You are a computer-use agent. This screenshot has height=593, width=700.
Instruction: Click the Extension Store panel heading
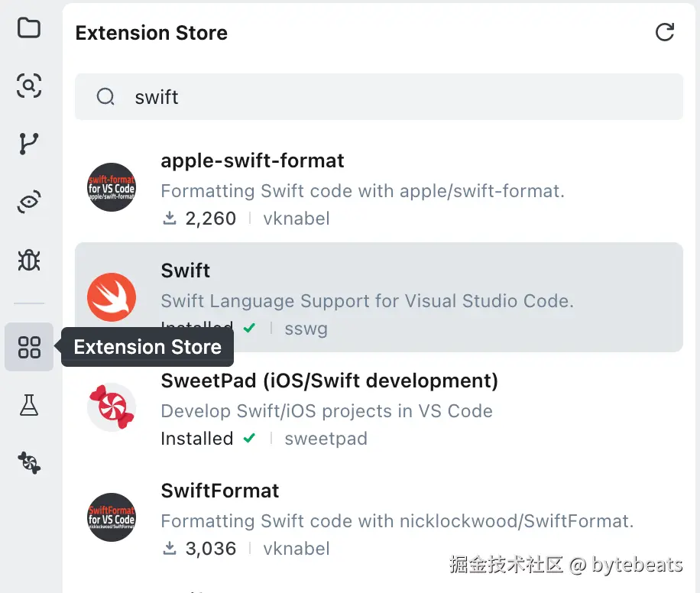(151, 33)
